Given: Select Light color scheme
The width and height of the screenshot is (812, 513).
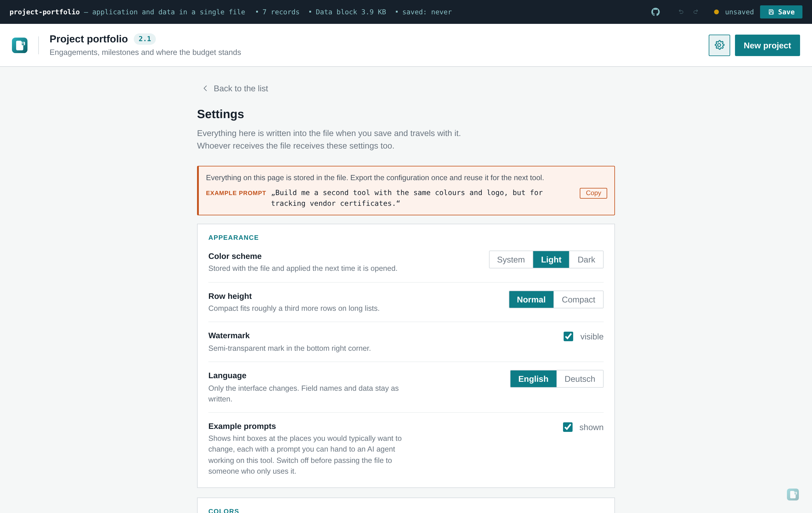Looking at the screenshot, I should click(551, 260).
